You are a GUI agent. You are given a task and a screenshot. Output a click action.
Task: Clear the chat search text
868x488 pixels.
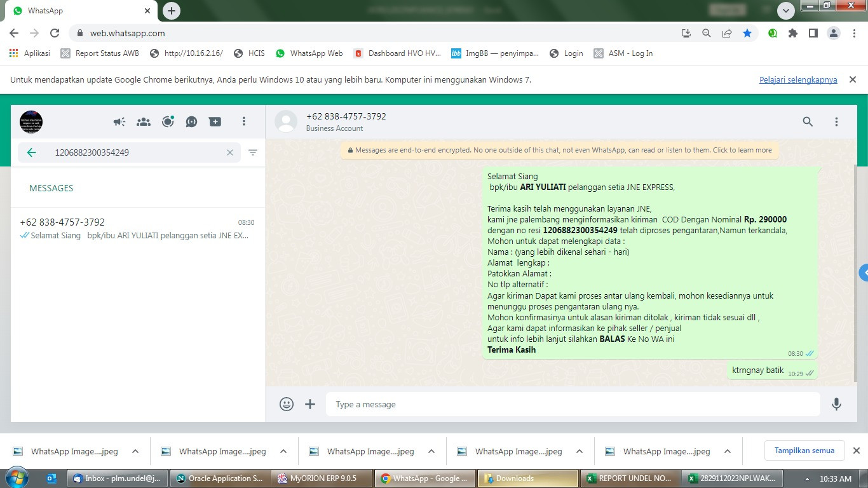pyautogui.click(x=230, y=152)
